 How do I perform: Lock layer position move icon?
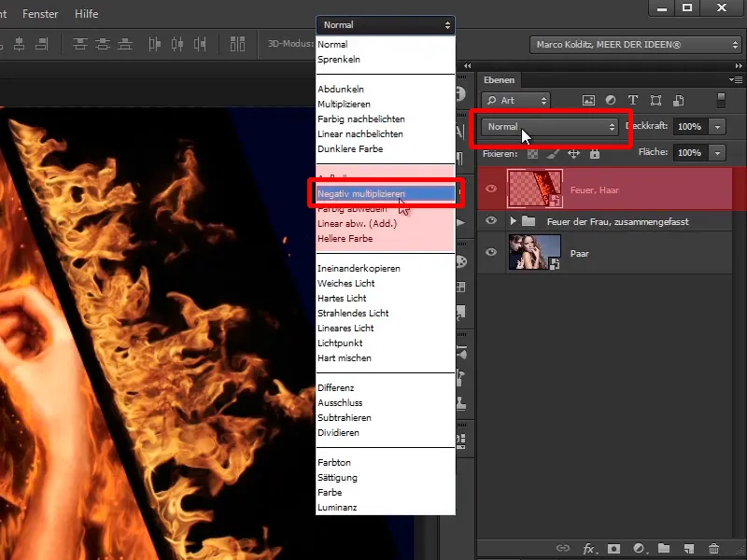[573, 154]
